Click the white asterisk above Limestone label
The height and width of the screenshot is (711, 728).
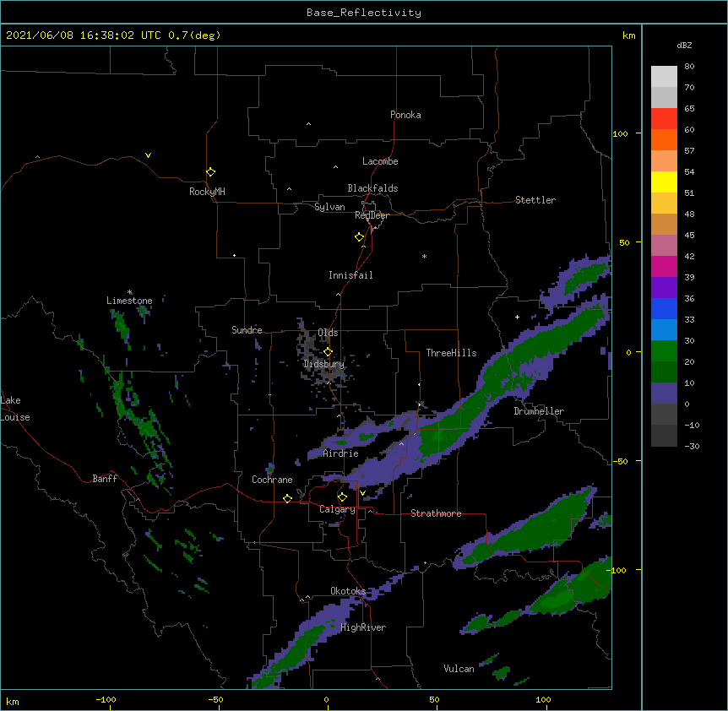click(130, 292)
